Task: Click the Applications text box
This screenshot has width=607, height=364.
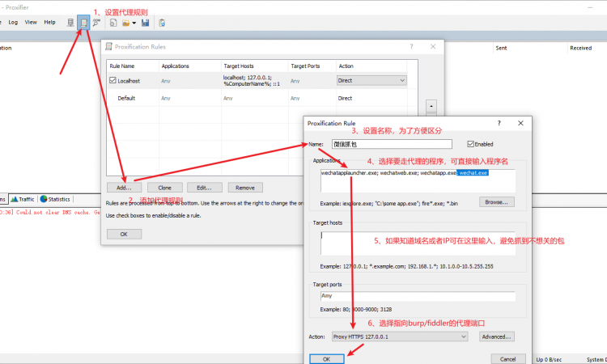Action: pyautogui.click(x=418, y=180)
